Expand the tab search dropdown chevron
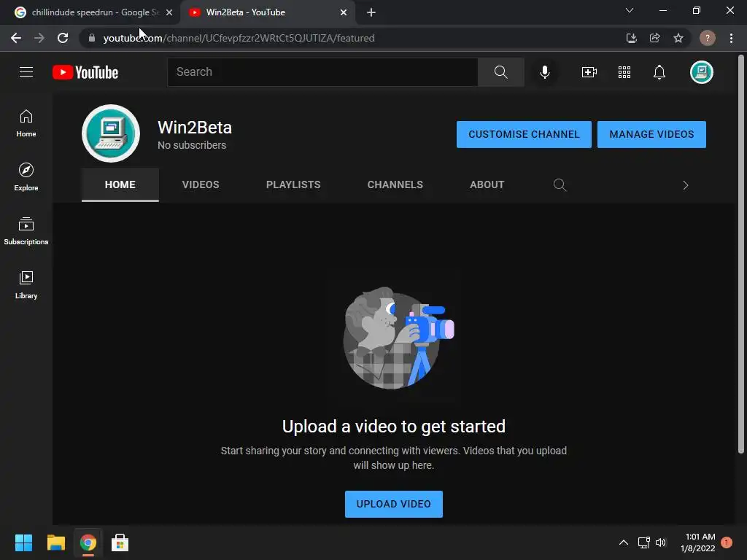 (x=630, y=10)
